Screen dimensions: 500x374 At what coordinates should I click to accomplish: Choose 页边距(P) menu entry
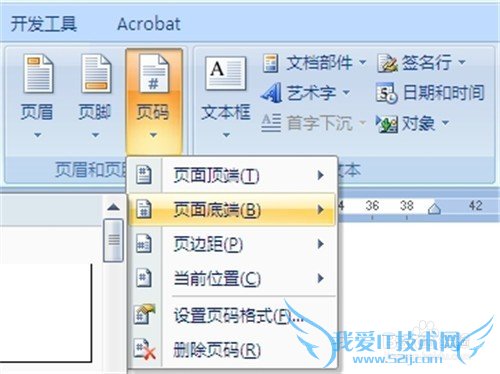click(232, 244)
